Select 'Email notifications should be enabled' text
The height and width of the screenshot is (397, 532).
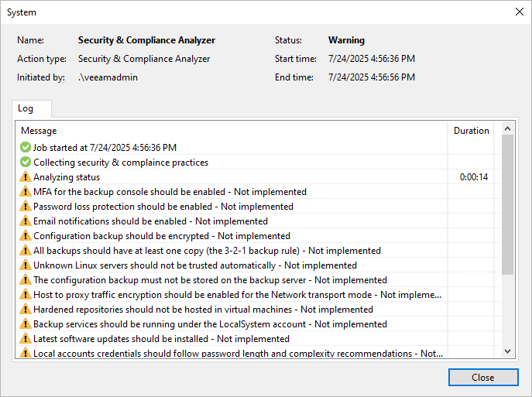tap(150, 221)
